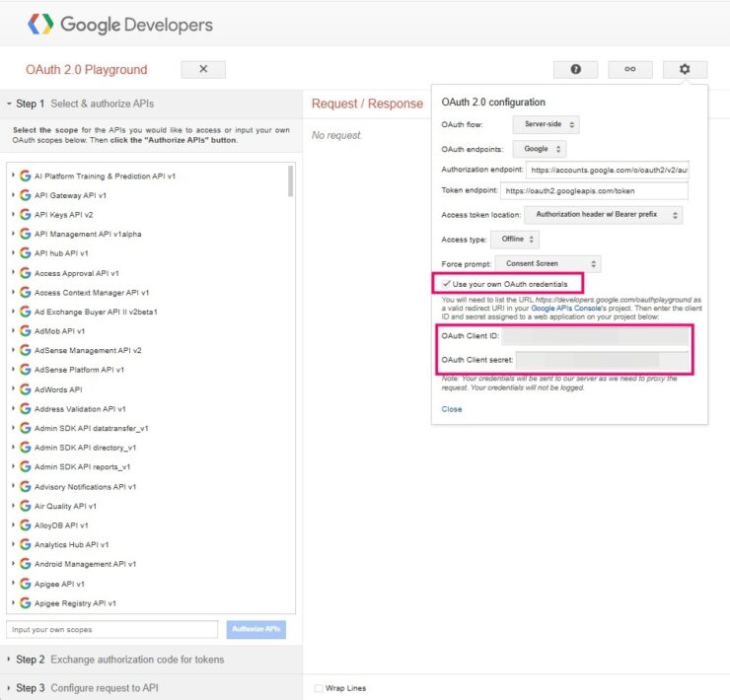Click the Close link in configuration panel
The height and width of the screenshot is (700, 730).
[x=451, y=408]
